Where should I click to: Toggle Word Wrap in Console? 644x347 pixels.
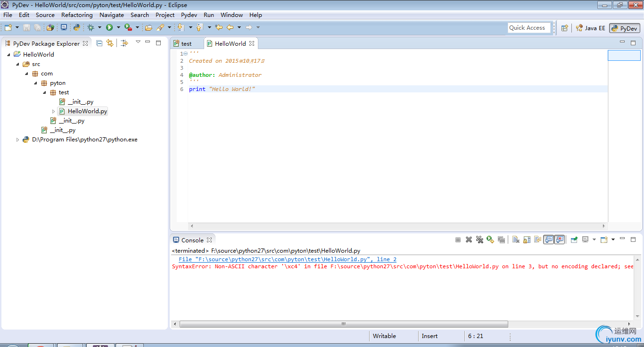point(537,240)
